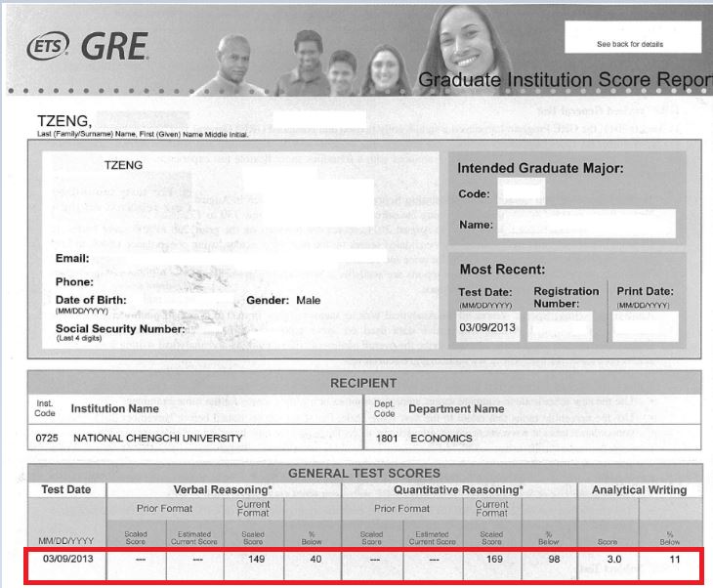Click the 'Test Date' column header in scores table

coord(66,489)
